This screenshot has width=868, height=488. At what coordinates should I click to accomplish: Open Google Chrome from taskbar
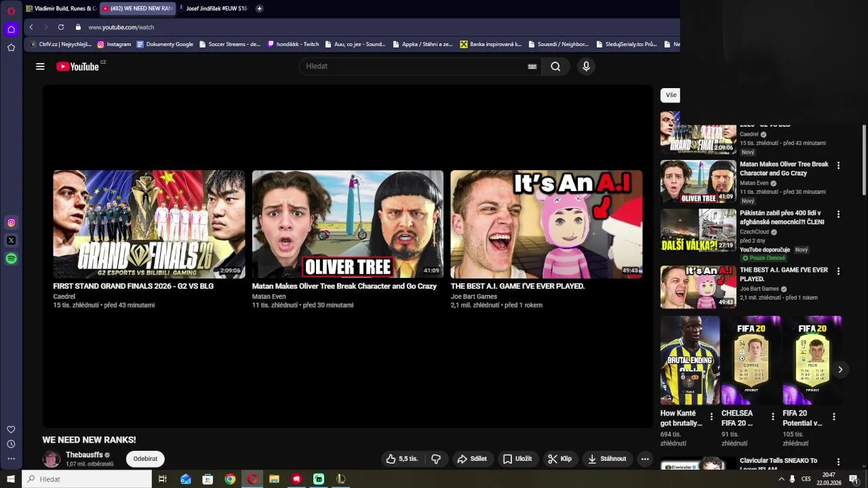tap(230, 479)
